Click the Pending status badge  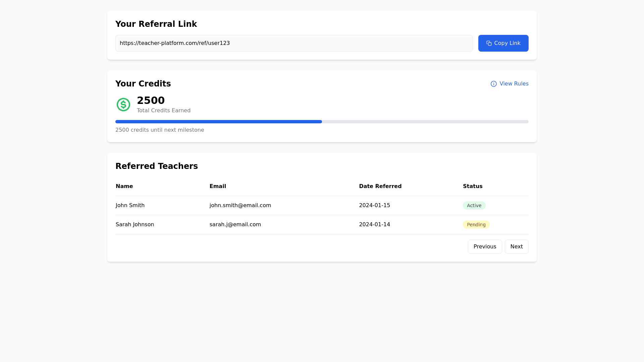[x=476, y=225]
